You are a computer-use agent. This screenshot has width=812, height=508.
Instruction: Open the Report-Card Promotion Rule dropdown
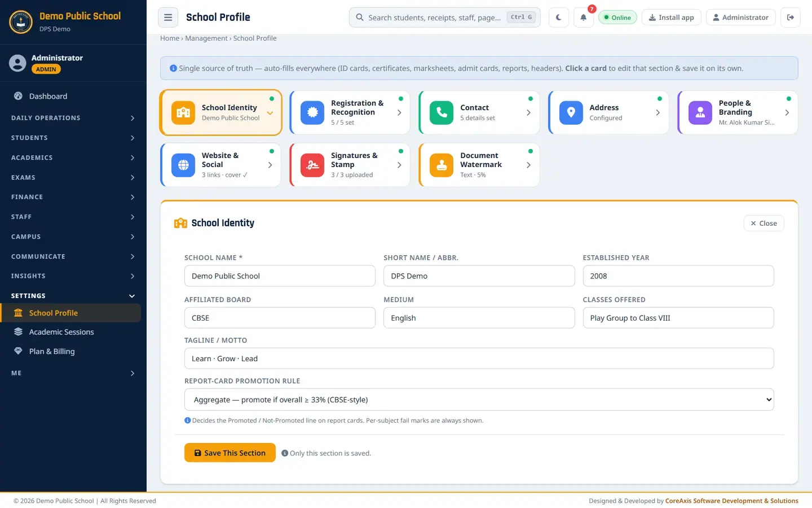479,400
